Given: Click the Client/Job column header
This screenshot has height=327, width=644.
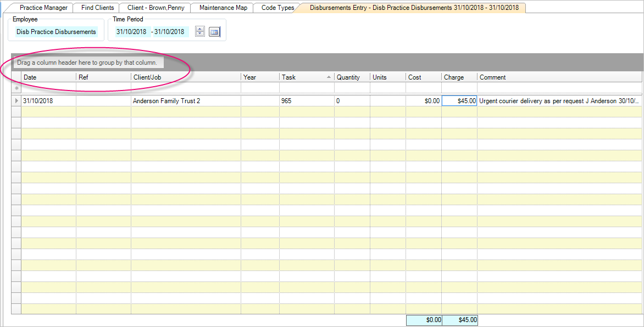Looking at the screenshot, I should (185, 77).
